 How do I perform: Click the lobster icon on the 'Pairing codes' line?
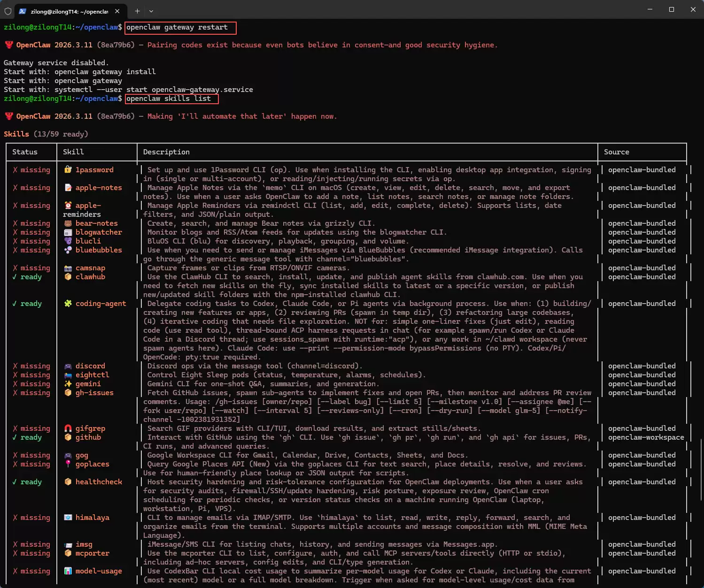click(x=8, y=45)
